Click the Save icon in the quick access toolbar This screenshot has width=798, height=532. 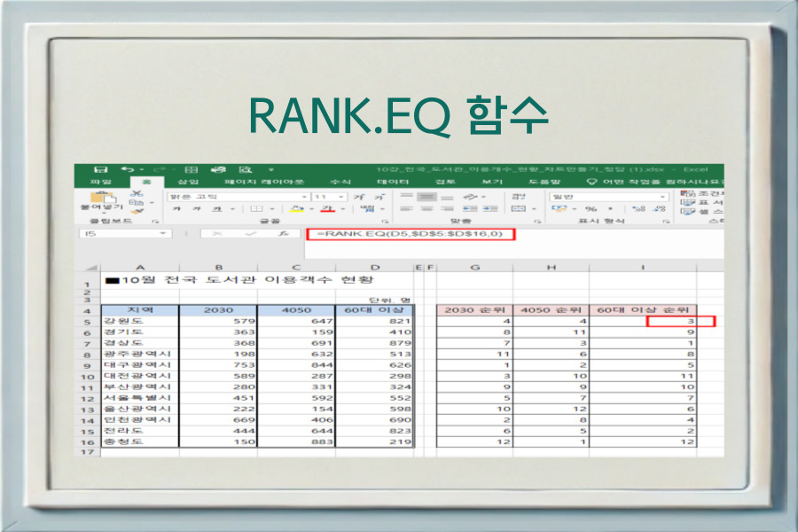[x=100, y=169]
